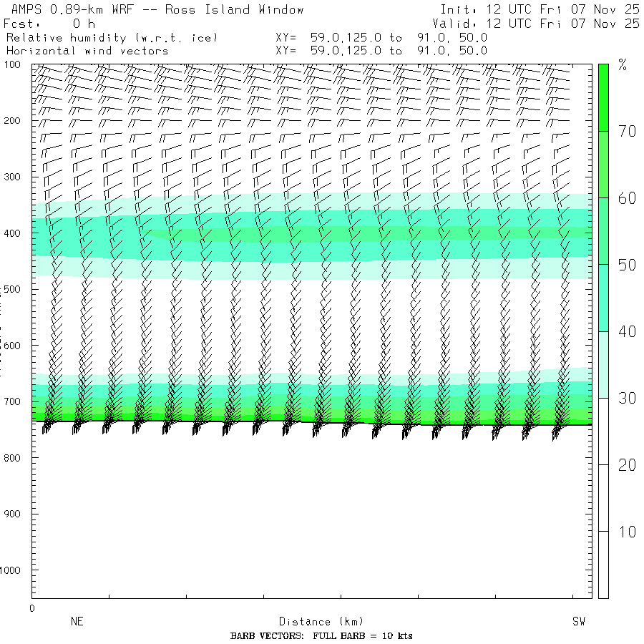
Task: Click the 30 colorbar label
Action: tap(627, 399)
